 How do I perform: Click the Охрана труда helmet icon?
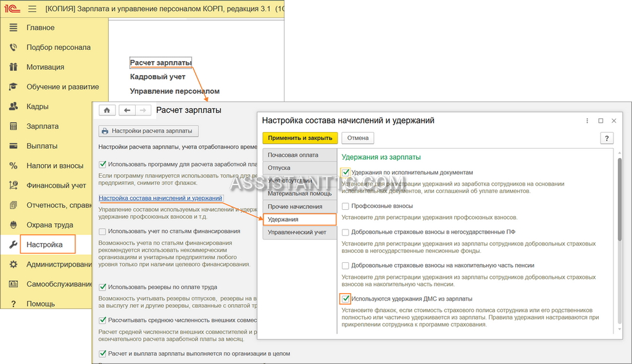click(x=14, y=225)
